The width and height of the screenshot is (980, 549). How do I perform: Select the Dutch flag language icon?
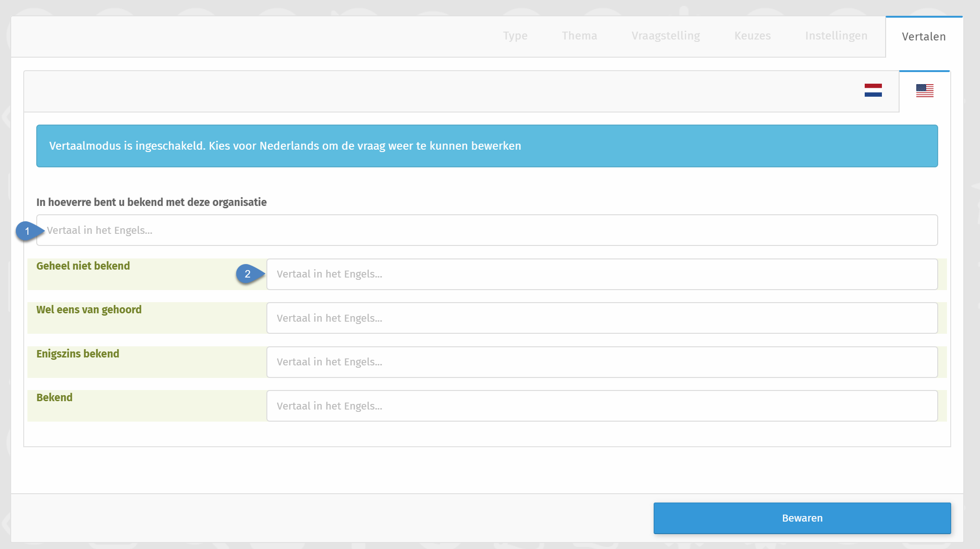tap(873, 90)
